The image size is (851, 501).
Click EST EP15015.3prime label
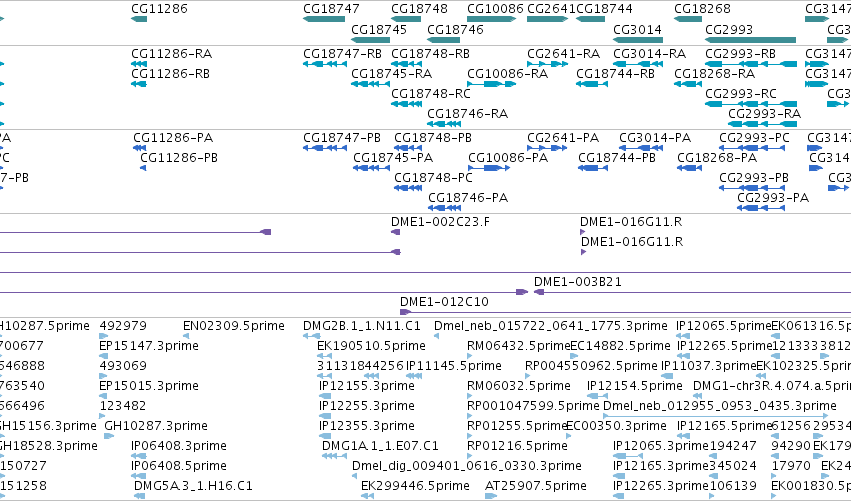149,386
